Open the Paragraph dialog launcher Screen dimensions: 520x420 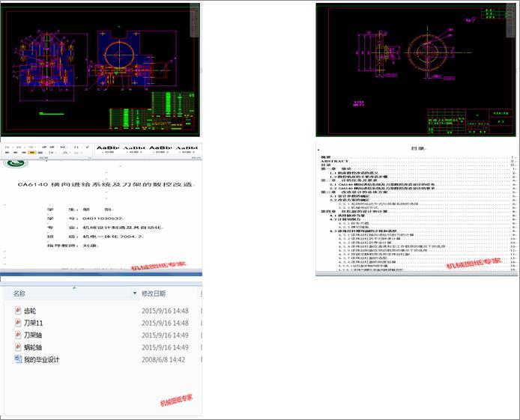tap(90, 158)
